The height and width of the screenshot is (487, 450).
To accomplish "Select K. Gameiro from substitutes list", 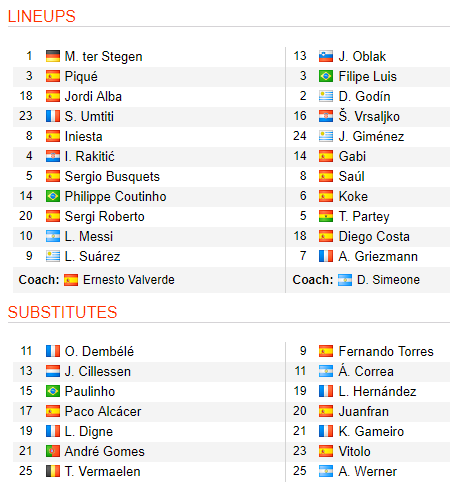I will click(x=371, y=431).
